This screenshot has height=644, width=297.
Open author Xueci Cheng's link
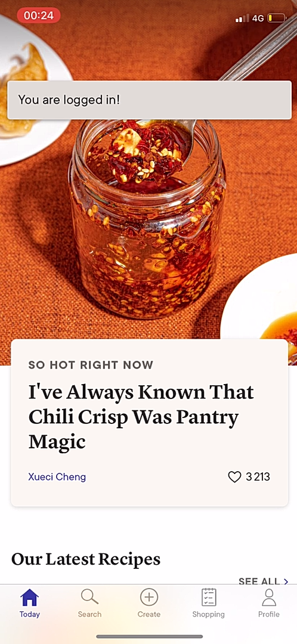coord(57,477)
